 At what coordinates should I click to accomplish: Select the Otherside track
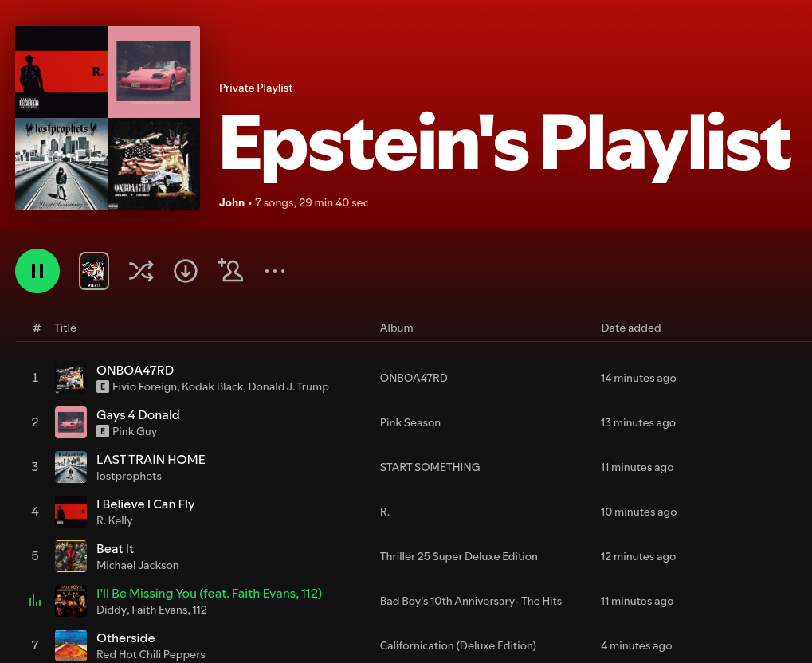pyautogui.click(x=126, y=637)
